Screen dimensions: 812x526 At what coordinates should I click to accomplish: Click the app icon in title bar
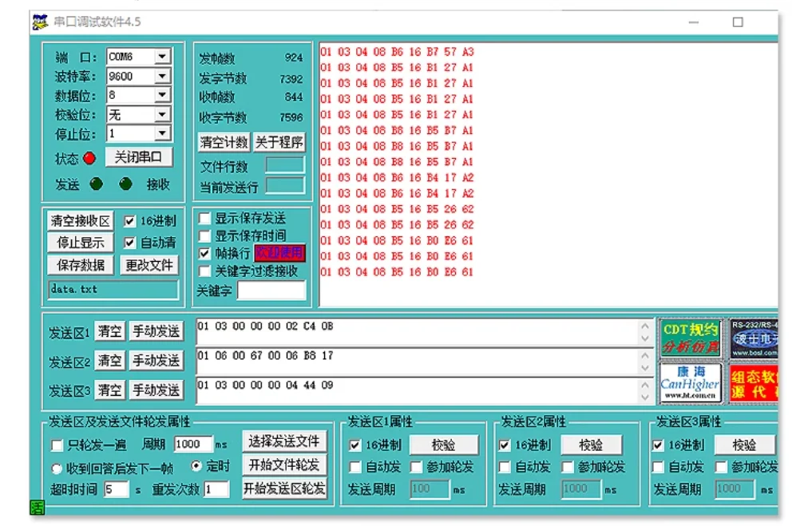[x=40, y=22]
